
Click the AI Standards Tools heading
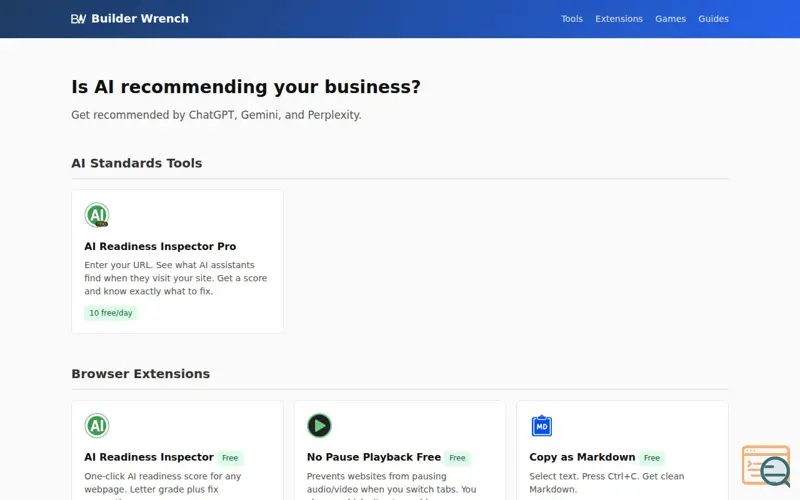pyautogui.click(x=137, y=163)
